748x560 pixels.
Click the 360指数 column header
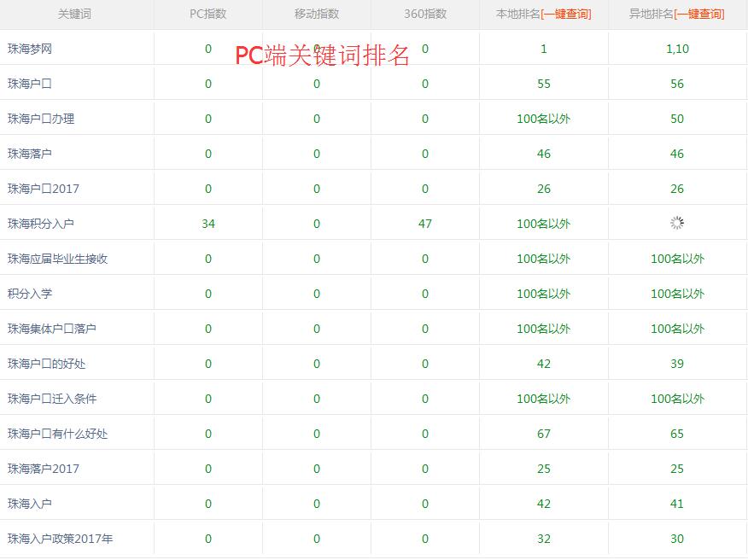click(x=424, y=14)
